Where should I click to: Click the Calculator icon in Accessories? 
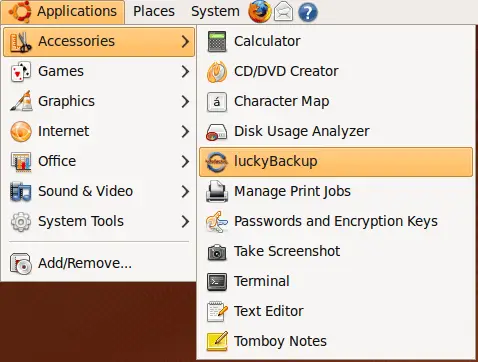[x=217, y=41]
